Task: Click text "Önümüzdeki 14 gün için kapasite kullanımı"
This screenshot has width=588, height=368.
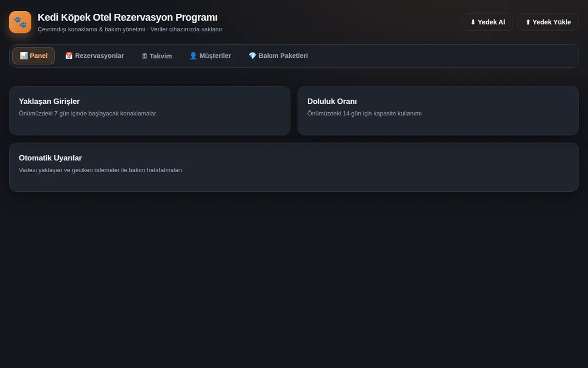Action: click(x=365, y=113)
